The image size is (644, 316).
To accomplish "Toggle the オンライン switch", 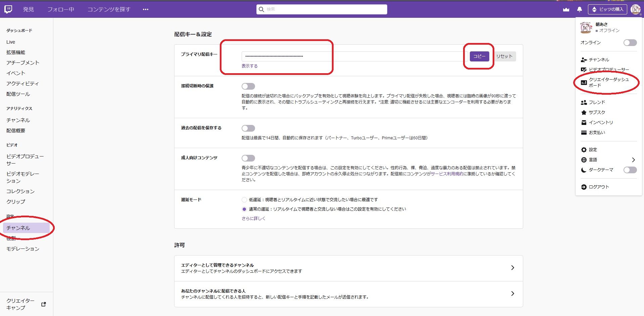I will [630, 43].
